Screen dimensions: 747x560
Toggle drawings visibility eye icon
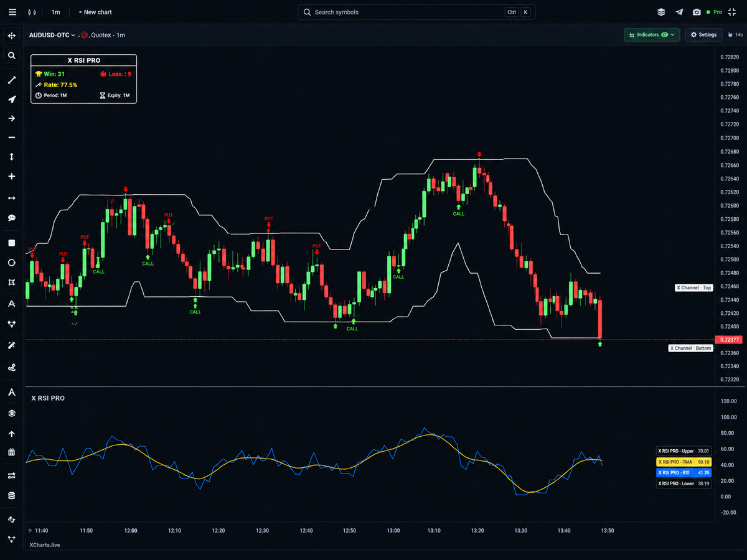coord(11,413)
